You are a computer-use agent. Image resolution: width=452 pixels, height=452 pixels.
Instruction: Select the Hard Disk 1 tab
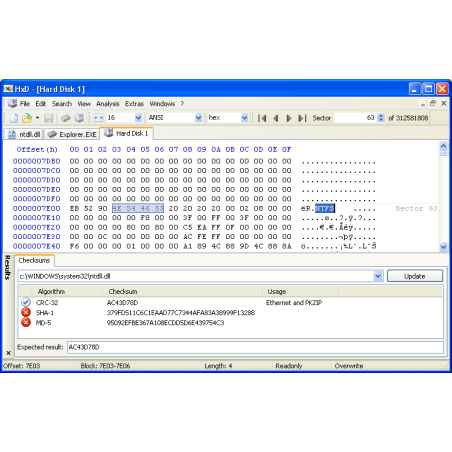tap(127, 133)
